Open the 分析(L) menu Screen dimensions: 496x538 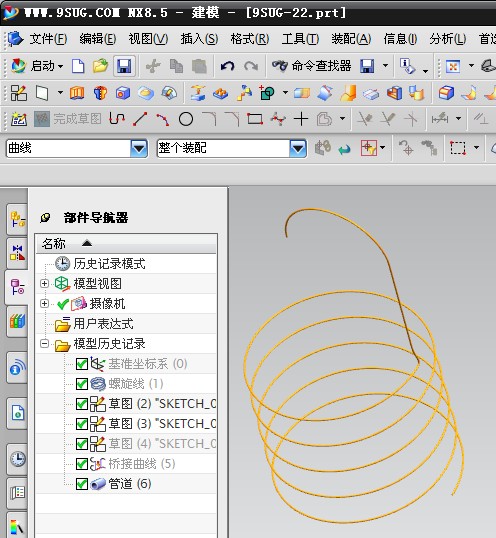[448, 39]
